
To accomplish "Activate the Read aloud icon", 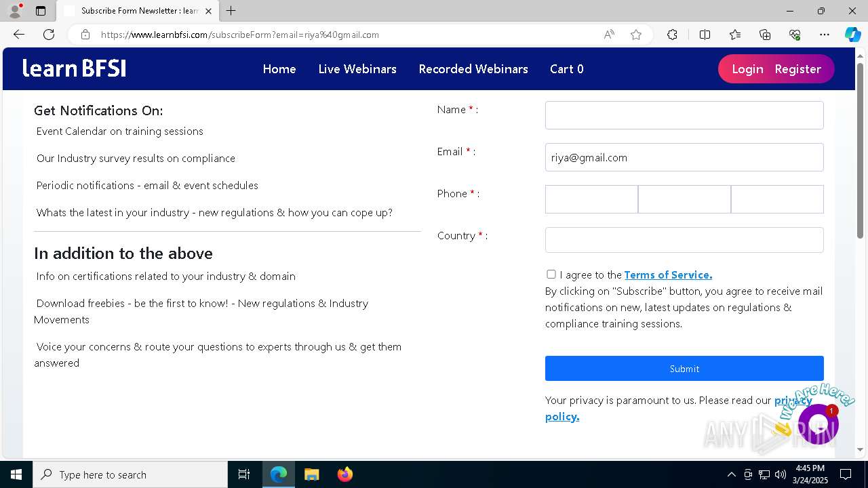I will tap(609, 35).
